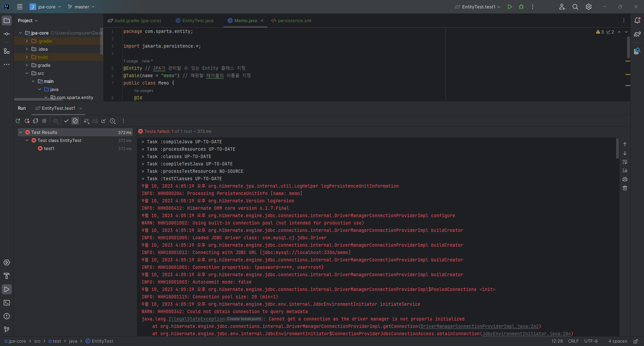The height and width of the screenshot is (346, 644).
Task: Open more options in Run toolbar
Action: coord(123,121)
